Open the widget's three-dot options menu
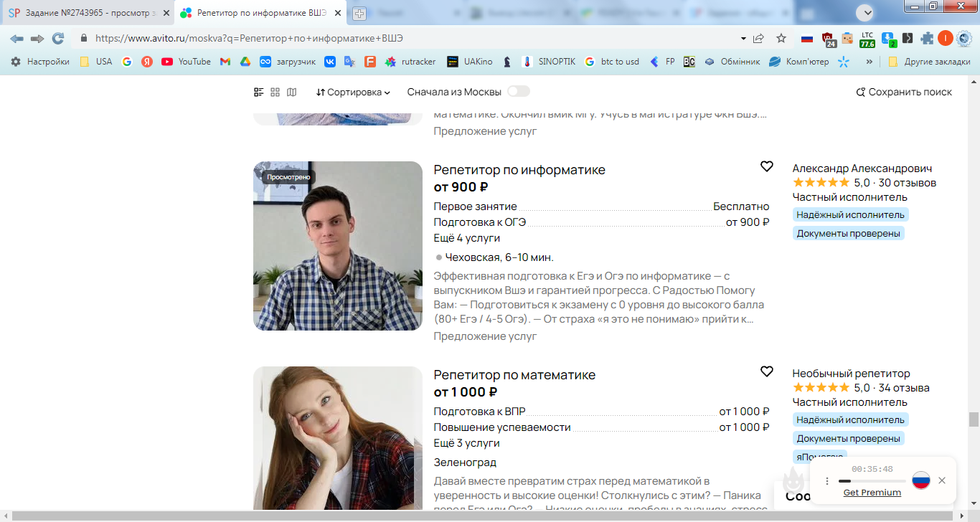Image resolution: width=980 pixels, height=522 pixels. coord(826,481)
